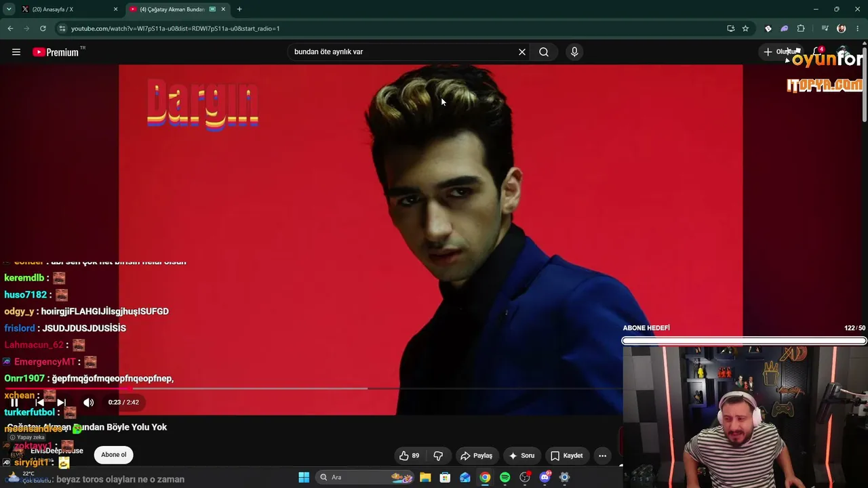
Task: Open the purple browser extension icon
Action: (x=785, y=28)
